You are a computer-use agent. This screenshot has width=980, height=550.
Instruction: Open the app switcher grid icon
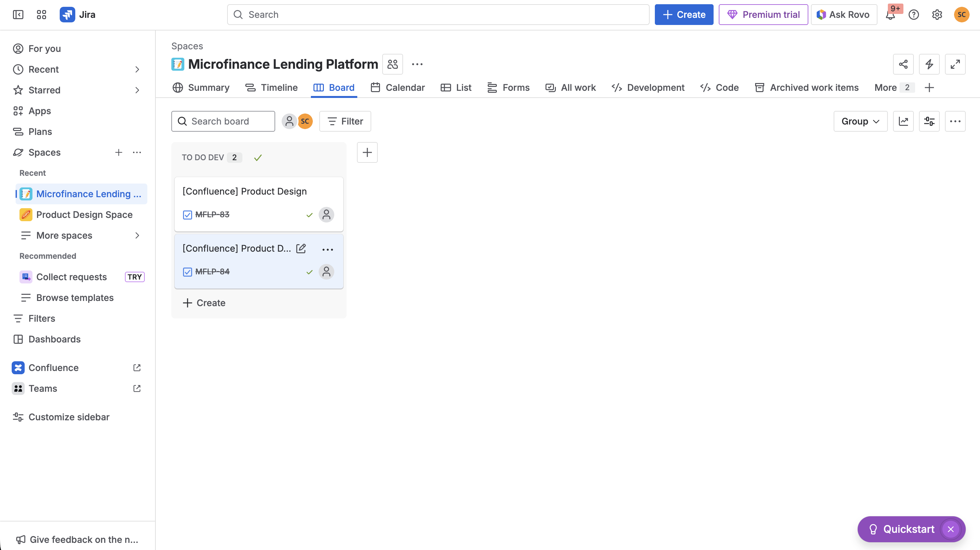point(41,15)
